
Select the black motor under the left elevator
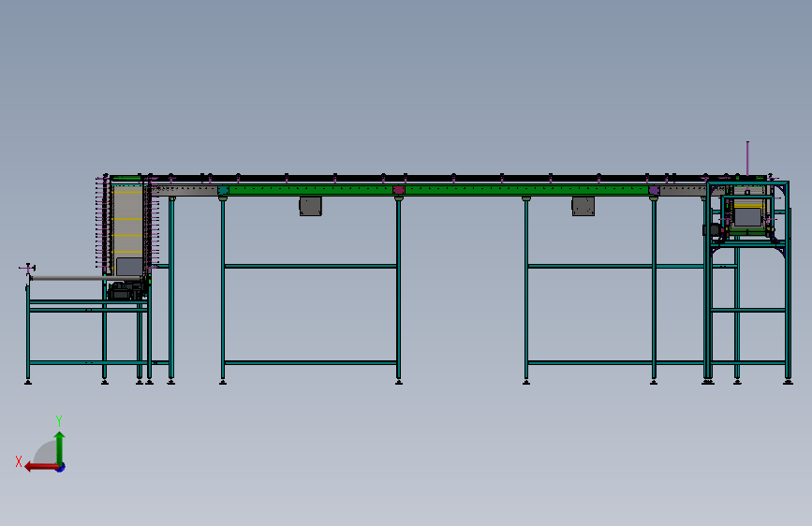[x=125, y=291]
